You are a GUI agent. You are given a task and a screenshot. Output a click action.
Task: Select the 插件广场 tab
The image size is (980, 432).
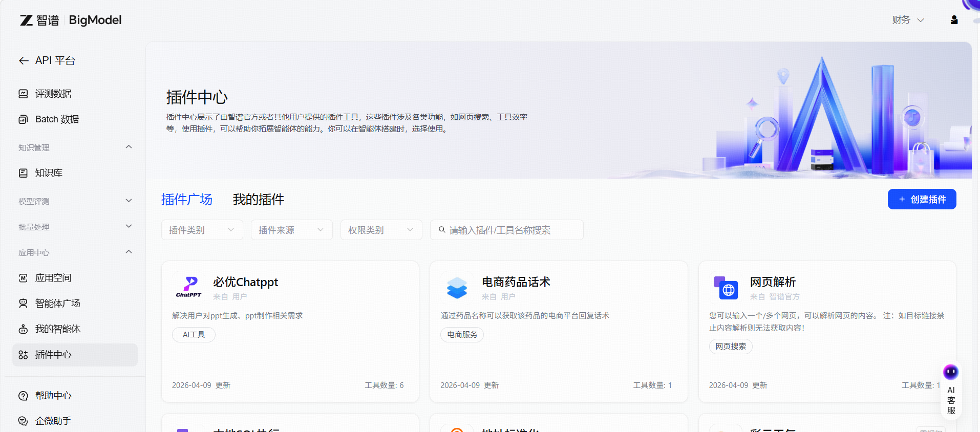pos(186,200)
